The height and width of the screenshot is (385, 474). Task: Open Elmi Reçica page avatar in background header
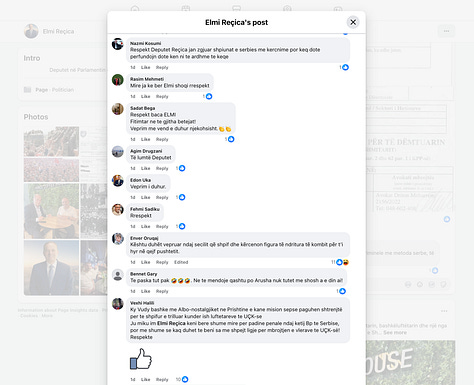31,31
